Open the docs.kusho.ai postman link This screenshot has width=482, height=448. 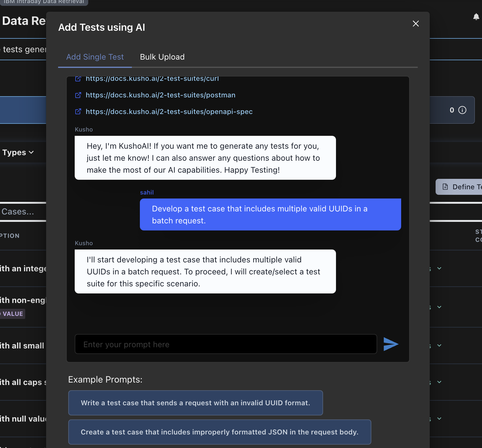[160, 95]
